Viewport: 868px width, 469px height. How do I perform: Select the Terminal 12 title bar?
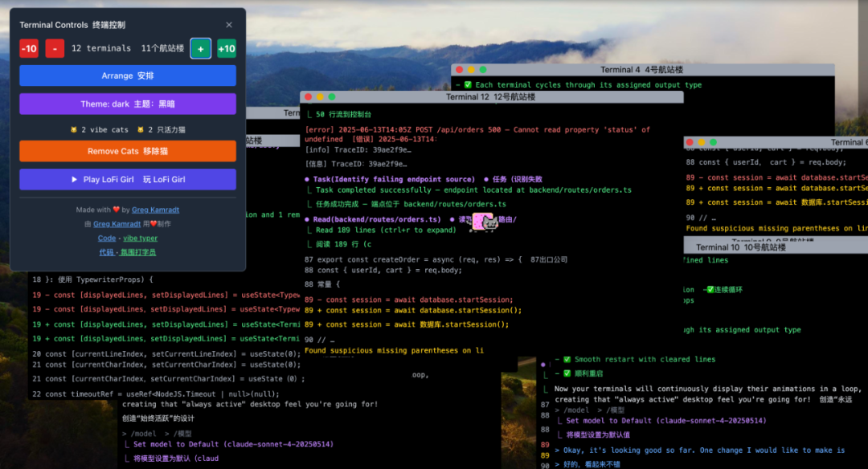click(x=492, y=97)
